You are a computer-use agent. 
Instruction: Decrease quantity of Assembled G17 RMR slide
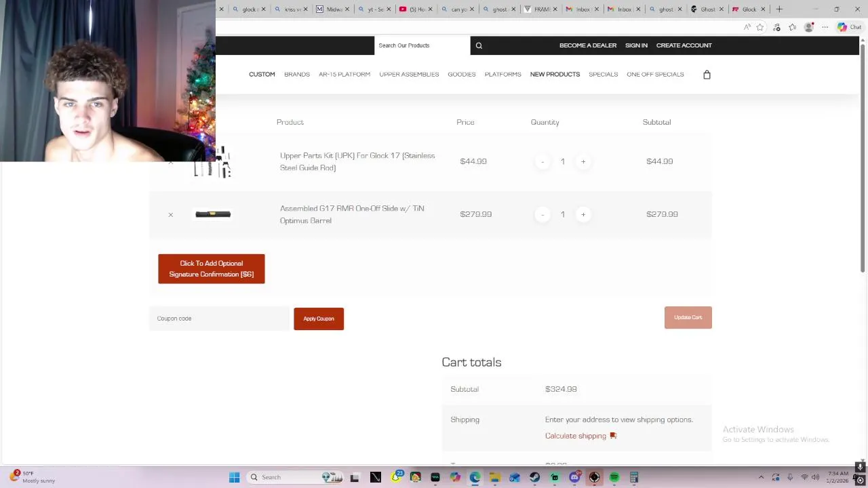click(x=542, y=214)
